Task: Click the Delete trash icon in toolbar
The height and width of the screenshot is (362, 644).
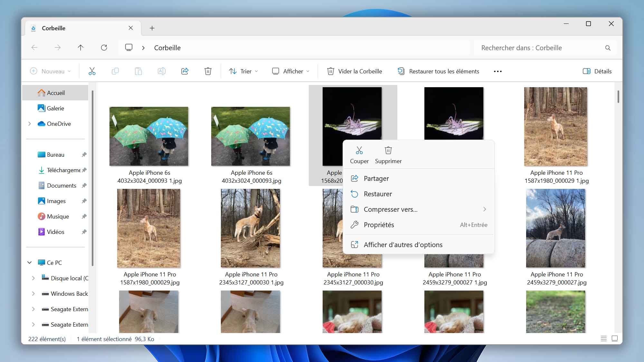Action: pos(208,71)
